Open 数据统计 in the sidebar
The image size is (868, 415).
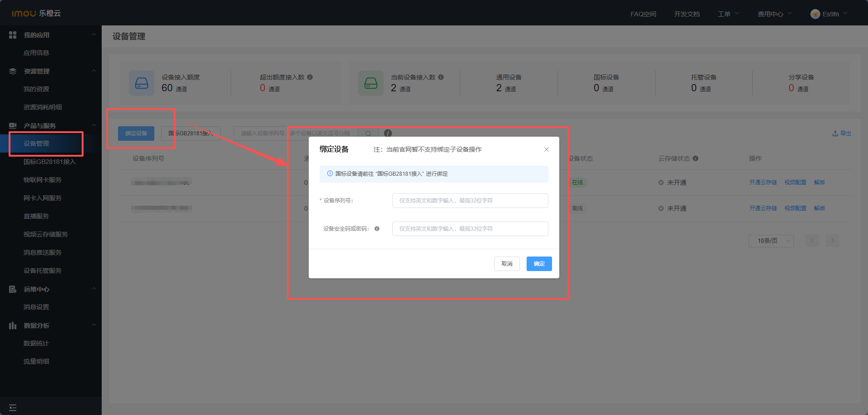[36, 343]
